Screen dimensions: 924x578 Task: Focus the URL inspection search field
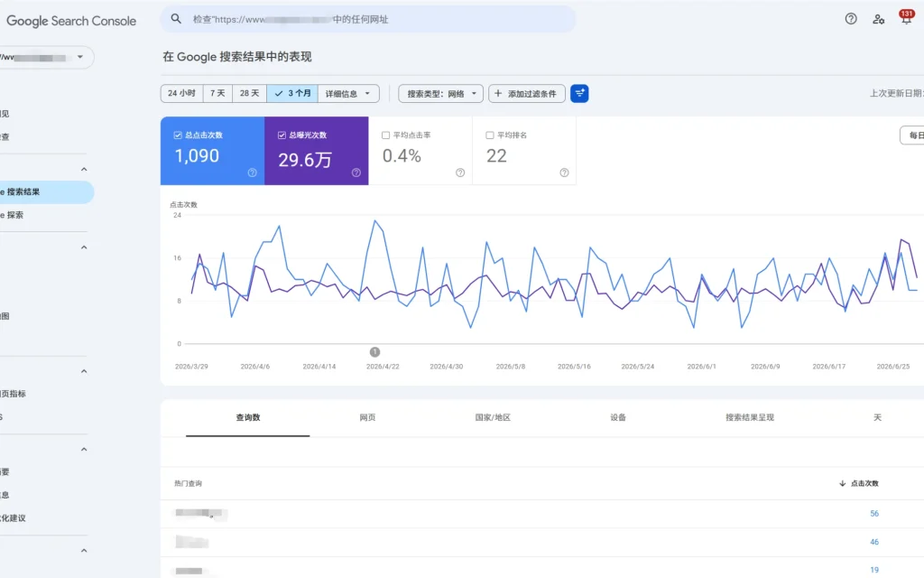[368, 19]
